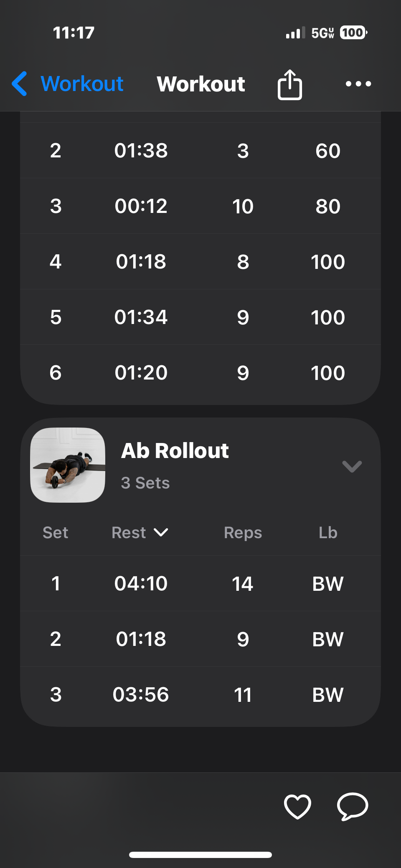401x868 pixels.
Task: Tap set 3 row with 80 lb
Action: point(200,206)
